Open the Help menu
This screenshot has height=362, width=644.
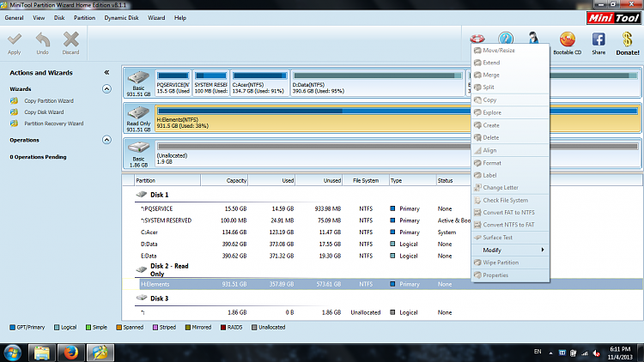[x=180, y=18]
